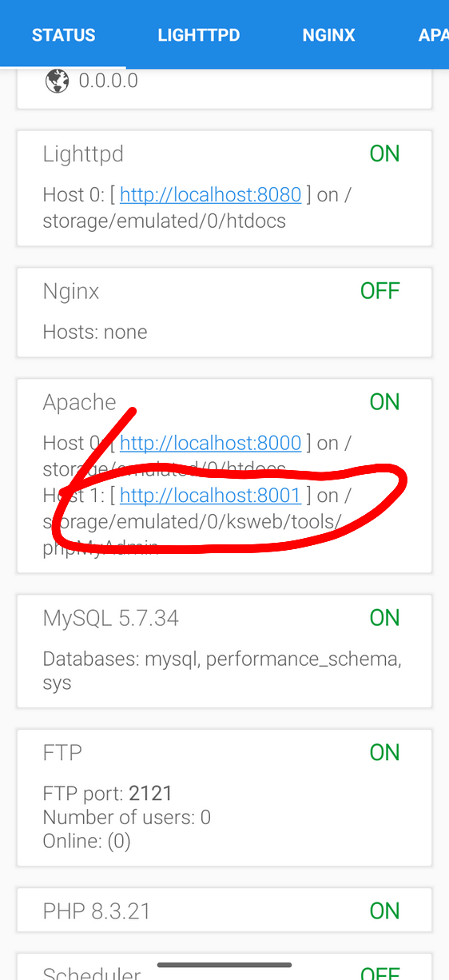Select the Nginx card title
Image resolution: width=449 pixels, height=980 pixels.
[71, 291]
